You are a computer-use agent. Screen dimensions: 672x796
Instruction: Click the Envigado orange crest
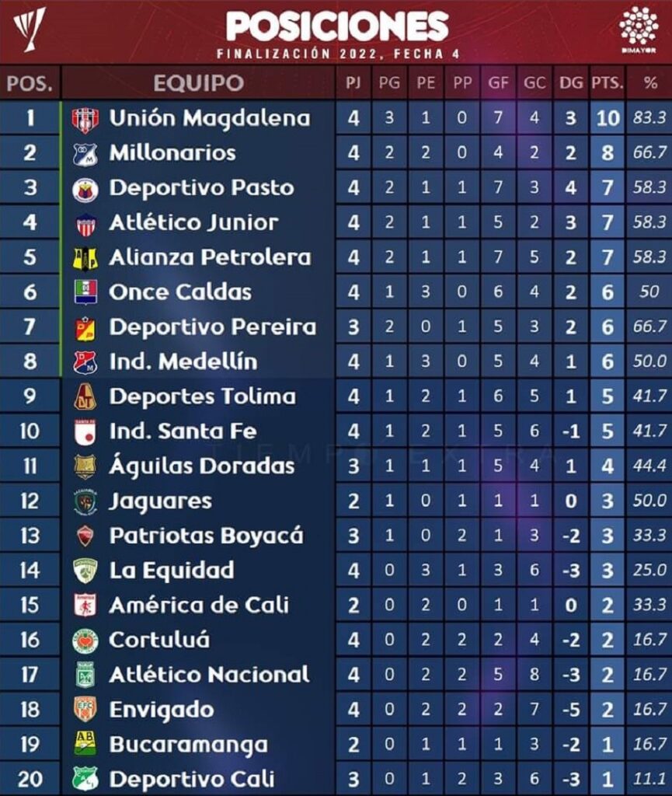click(85, 709)
